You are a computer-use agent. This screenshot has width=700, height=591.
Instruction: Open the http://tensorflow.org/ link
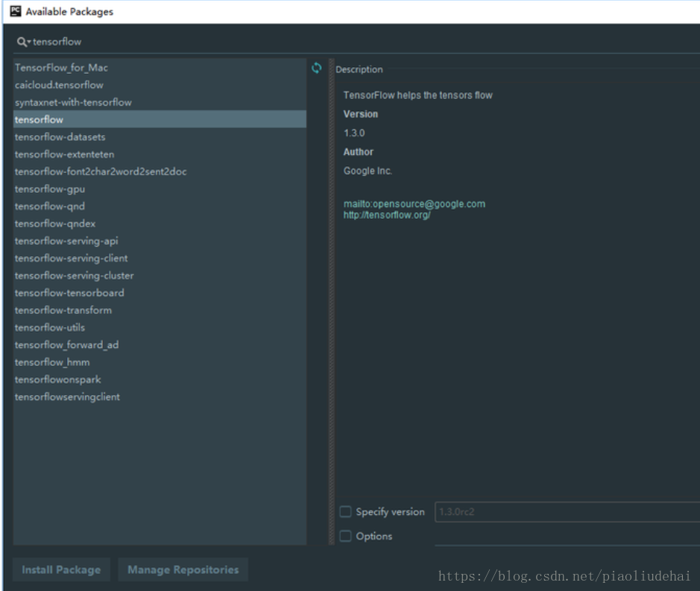pyautogui.click(x=387, y=215)
